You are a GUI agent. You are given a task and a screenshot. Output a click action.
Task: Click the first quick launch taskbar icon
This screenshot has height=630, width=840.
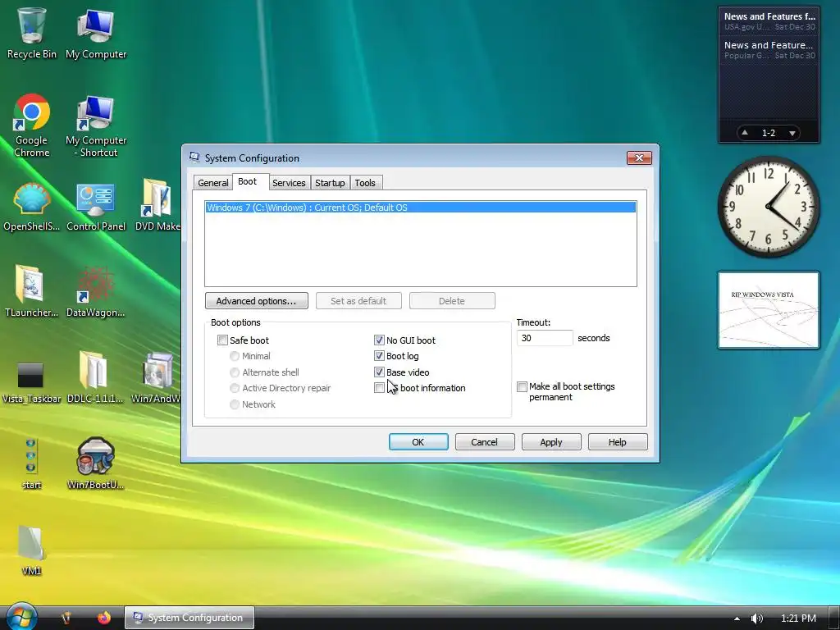coord(66,618)
